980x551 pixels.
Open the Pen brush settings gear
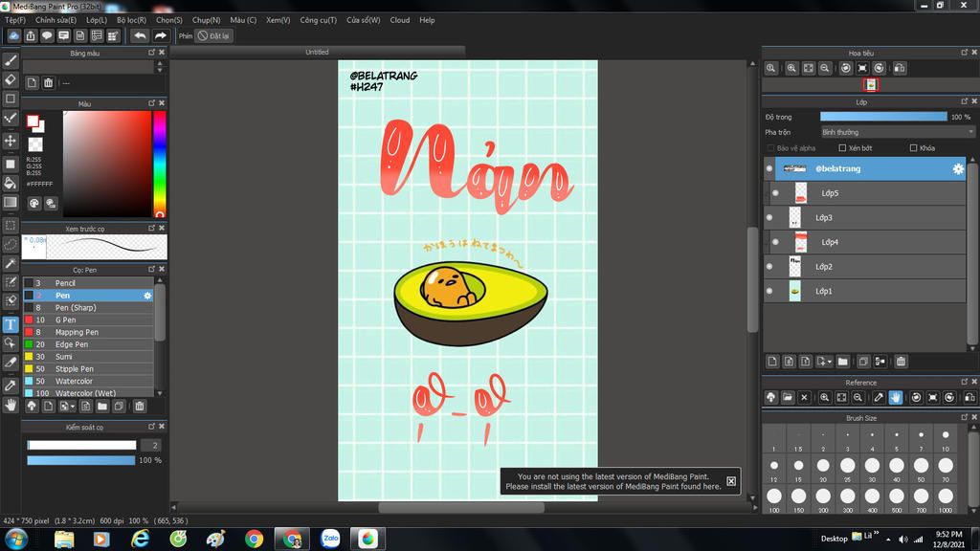coord(147,296)
